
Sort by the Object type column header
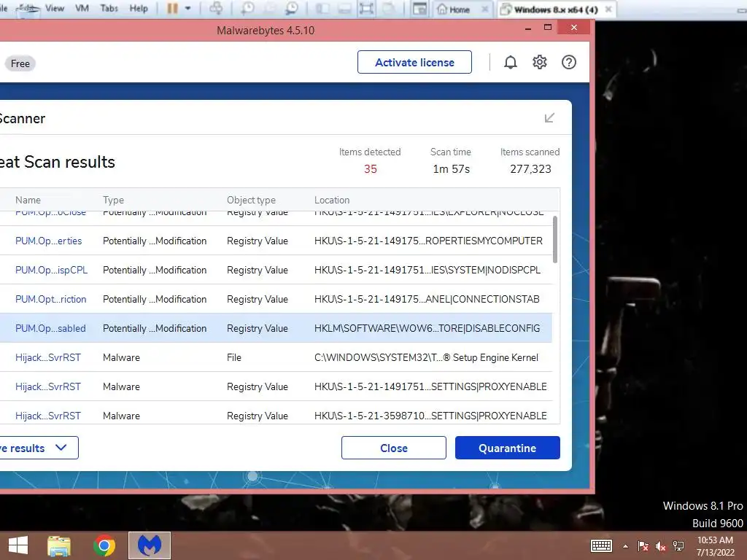251,200
